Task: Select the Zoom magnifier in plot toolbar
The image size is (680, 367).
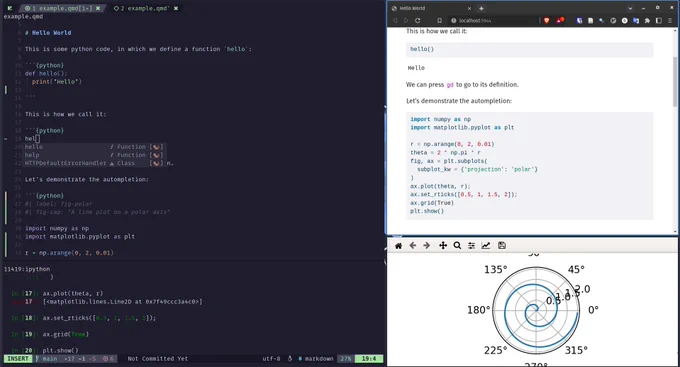Action: click(457, 246)
